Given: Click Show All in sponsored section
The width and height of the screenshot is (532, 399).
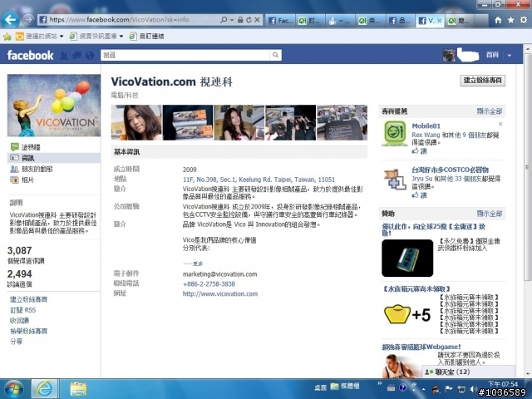Looking at the screenshot, I should pos(489,214).
